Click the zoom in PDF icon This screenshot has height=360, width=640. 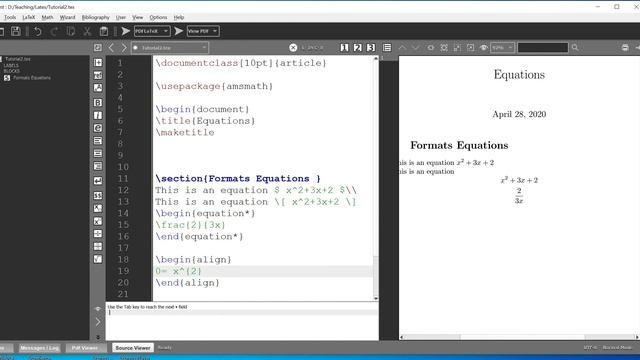coord(457,48)
